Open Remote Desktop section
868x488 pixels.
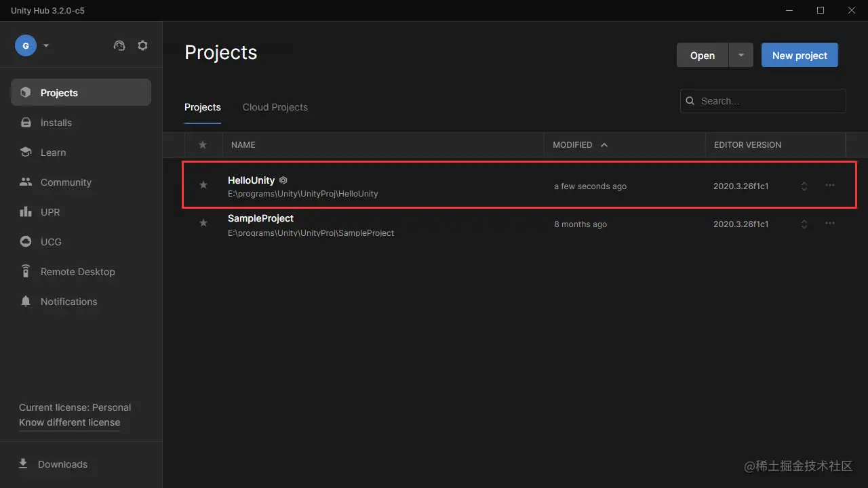pos(81,272)
